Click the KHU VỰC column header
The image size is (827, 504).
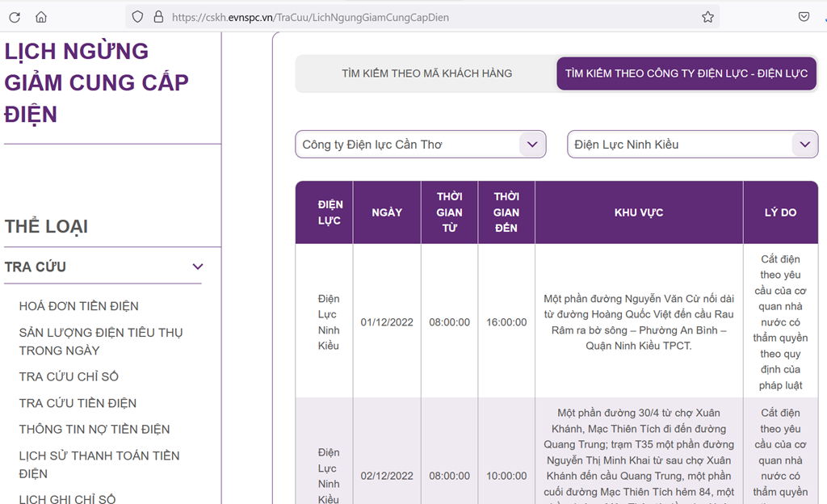[638, 212]
